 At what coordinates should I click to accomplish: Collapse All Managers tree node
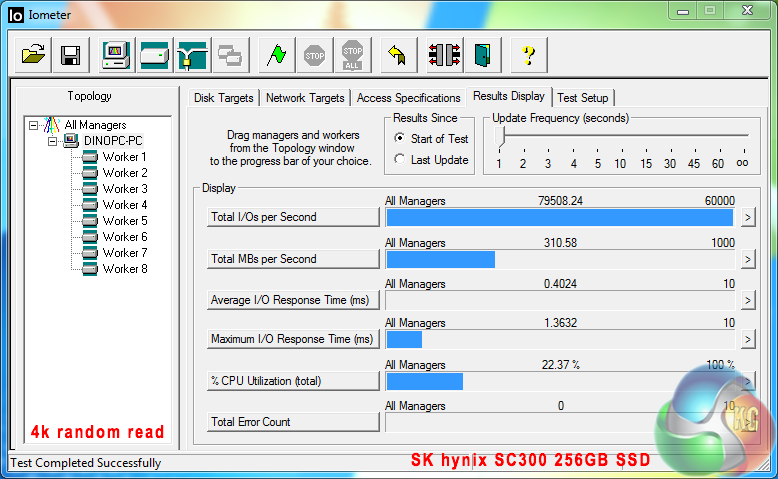tap(33, 125)
